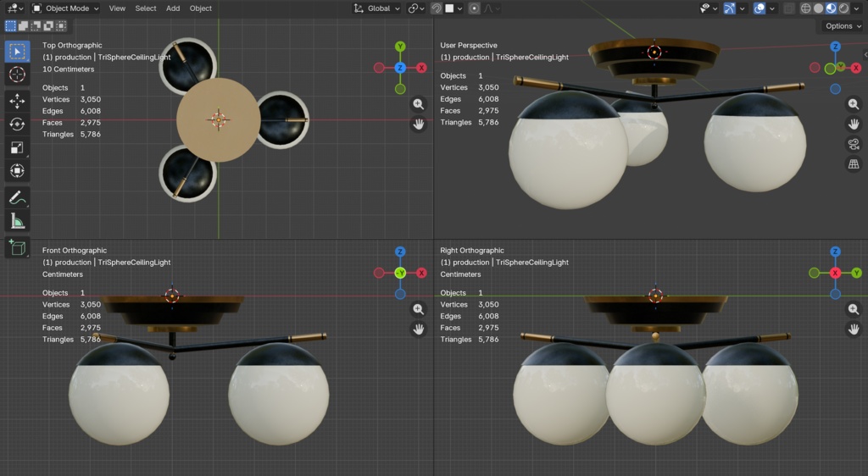The height and width of the screenshot is (476, 868).
Task: Click pan hand in User Perspective view
Action: pos(854,124)
